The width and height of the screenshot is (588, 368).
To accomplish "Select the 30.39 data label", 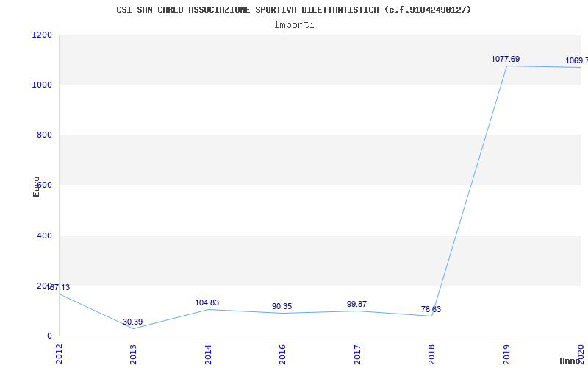I will click(133, 322).
